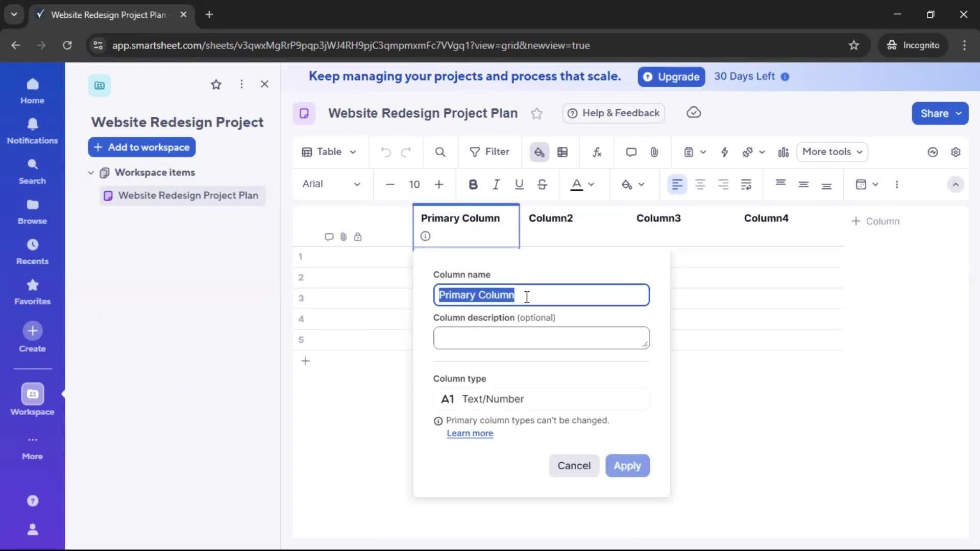Open the comments panel icon

click(x=631, y=152)
